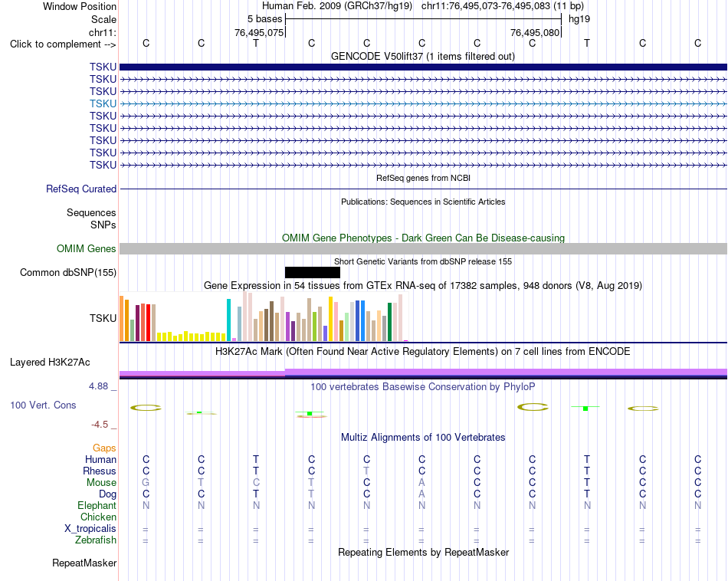
Task: Click the "OMIM Genes" label
Action: 86,249
